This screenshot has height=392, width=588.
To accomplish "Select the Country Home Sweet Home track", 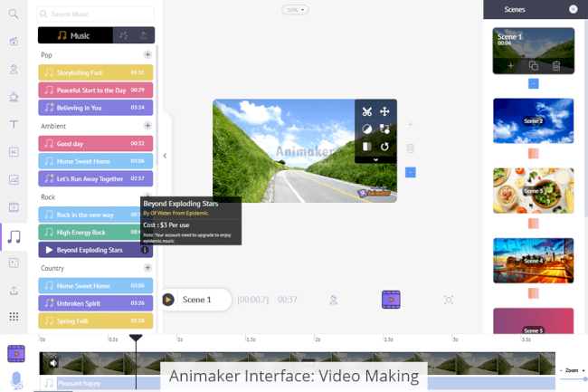I will (96, 285).
